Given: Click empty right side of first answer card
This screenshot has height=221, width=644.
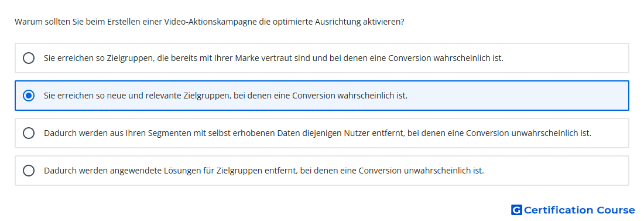Looking at the screenshot, I should click(x=567, y=58).
